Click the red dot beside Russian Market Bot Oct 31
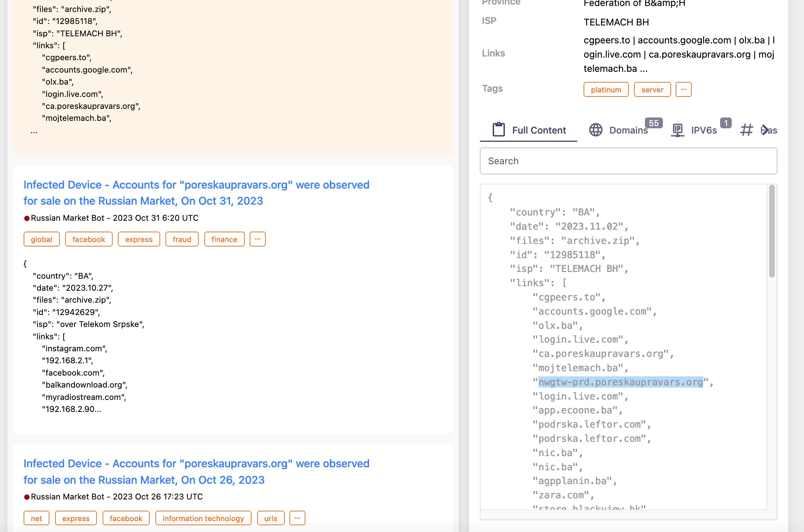 click(27, 218)
